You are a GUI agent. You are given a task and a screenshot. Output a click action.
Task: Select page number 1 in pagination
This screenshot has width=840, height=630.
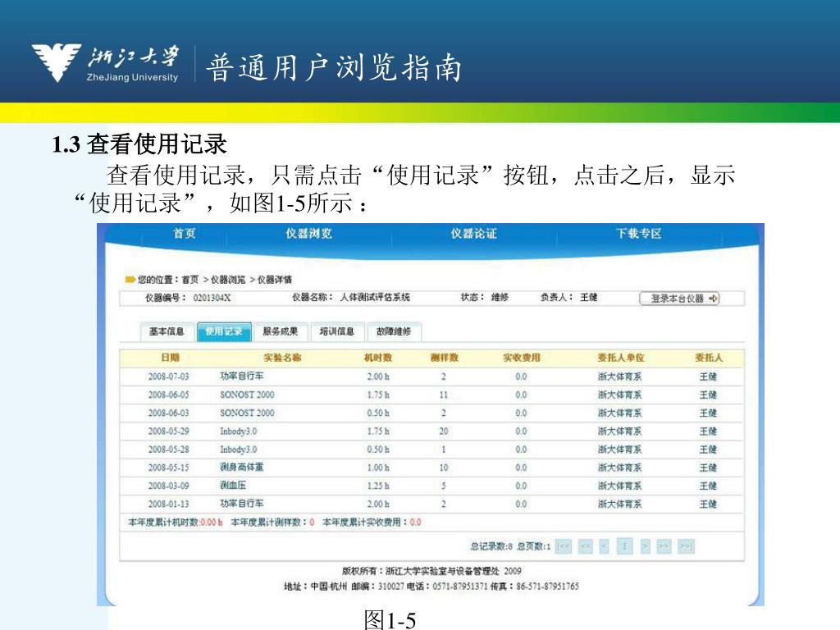624,546
